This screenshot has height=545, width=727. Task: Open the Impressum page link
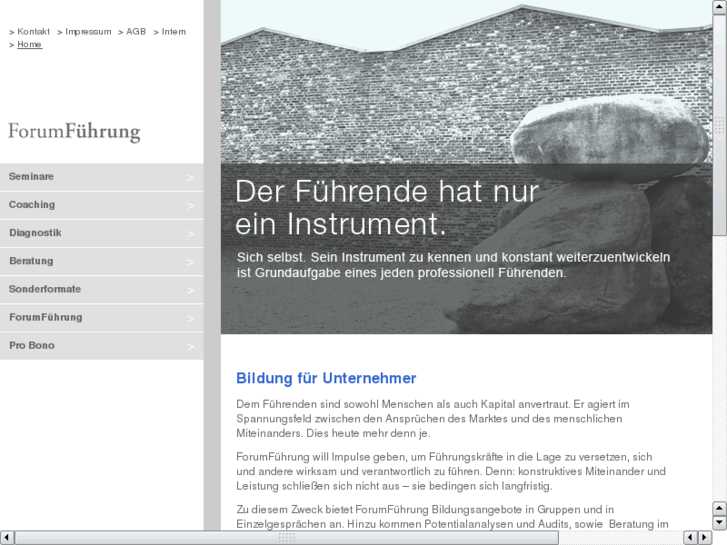[x=88, y=32]
